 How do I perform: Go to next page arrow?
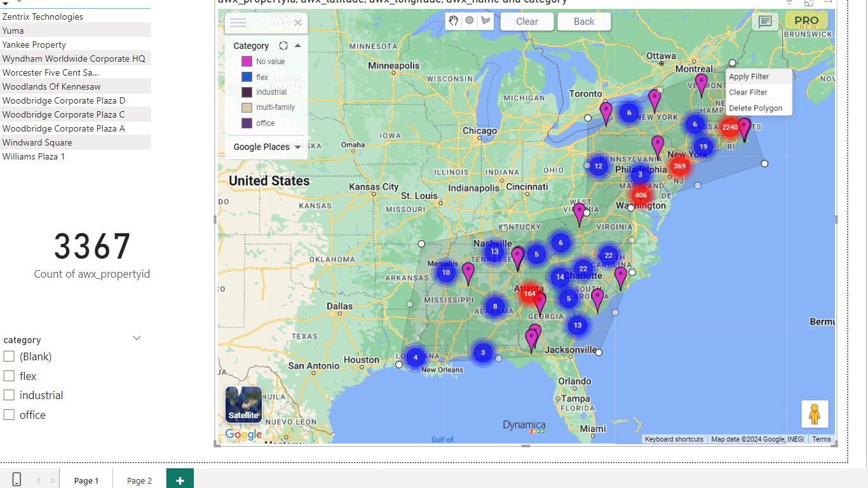[53, 480]
